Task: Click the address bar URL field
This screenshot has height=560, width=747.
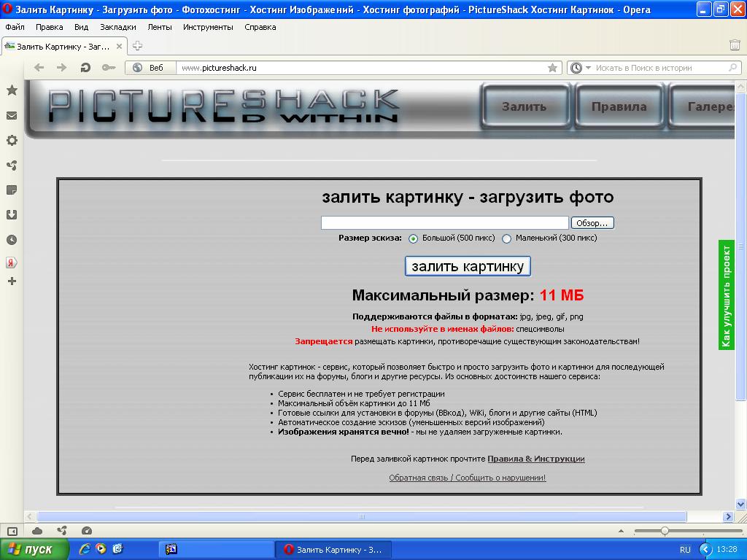Action: 362,68
